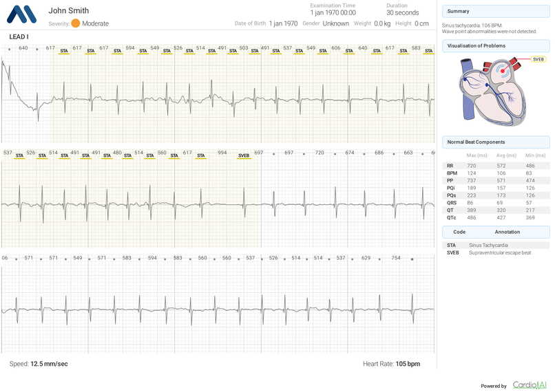Click the QRS average value 69

tap(499, 203)
